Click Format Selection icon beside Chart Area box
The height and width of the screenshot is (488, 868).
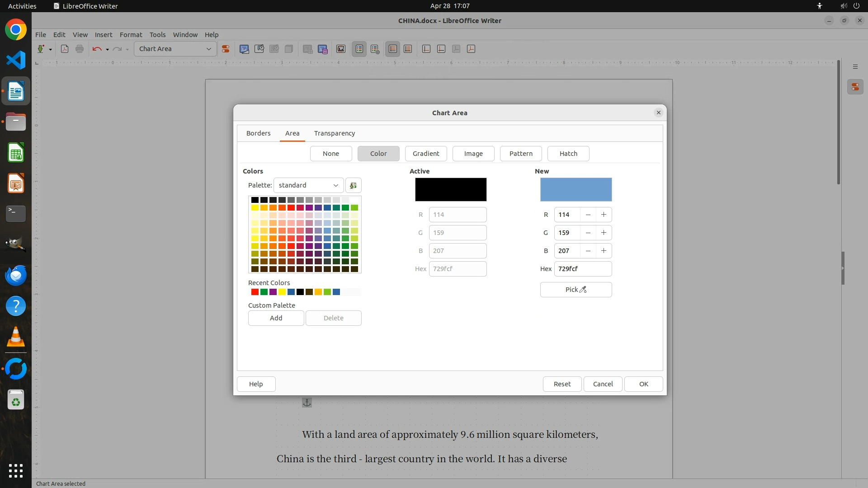(x=225, y=49)
